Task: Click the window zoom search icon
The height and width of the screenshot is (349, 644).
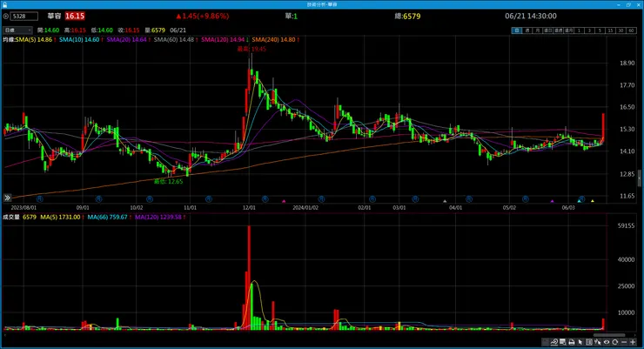Action: 563,342
